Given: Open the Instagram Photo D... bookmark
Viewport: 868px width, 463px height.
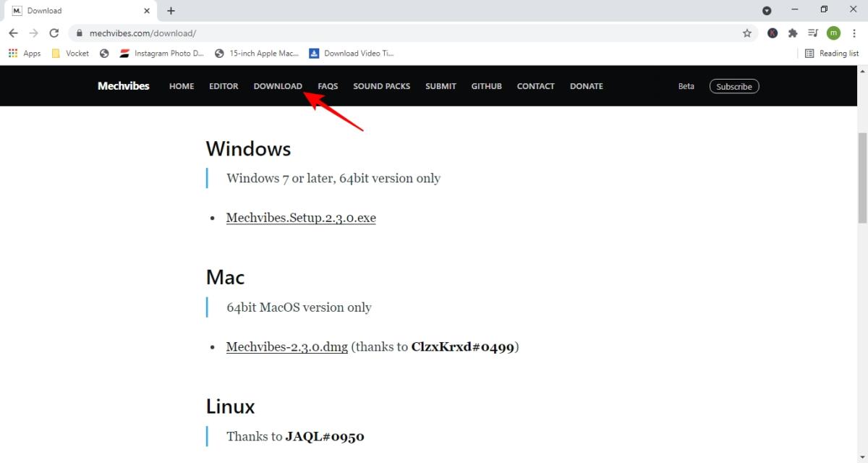Looking at the screenshot, I should coord(162,54).
